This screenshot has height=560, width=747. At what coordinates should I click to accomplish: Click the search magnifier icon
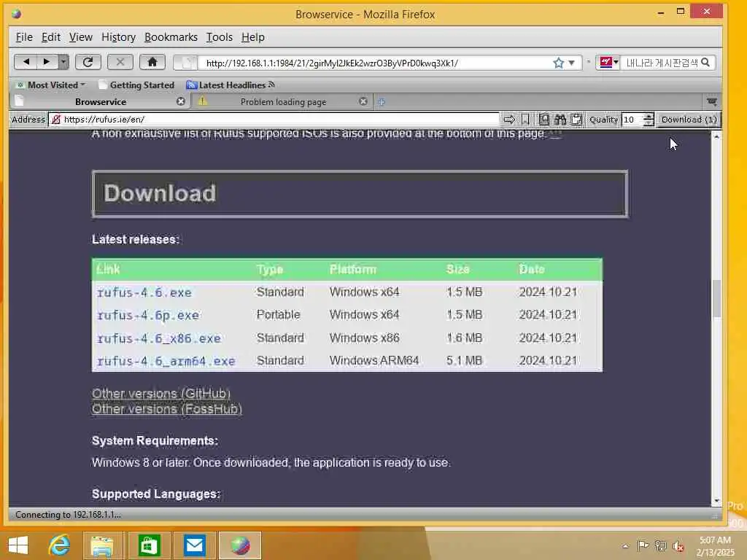(x=705, y=63)
